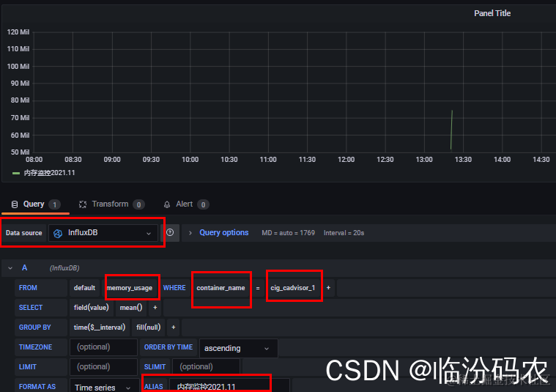Open the Alert tab

(186, 204)
